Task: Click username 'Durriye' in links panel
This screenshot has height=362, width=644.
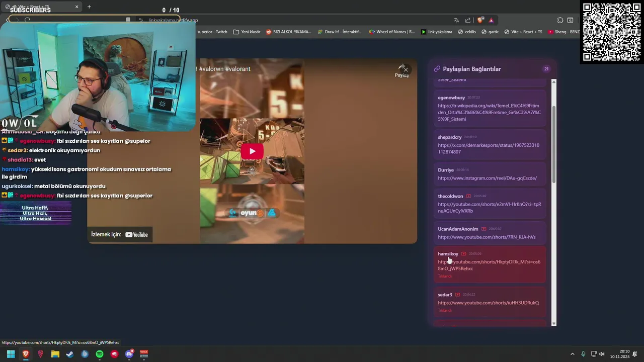Action: (446, 170)
